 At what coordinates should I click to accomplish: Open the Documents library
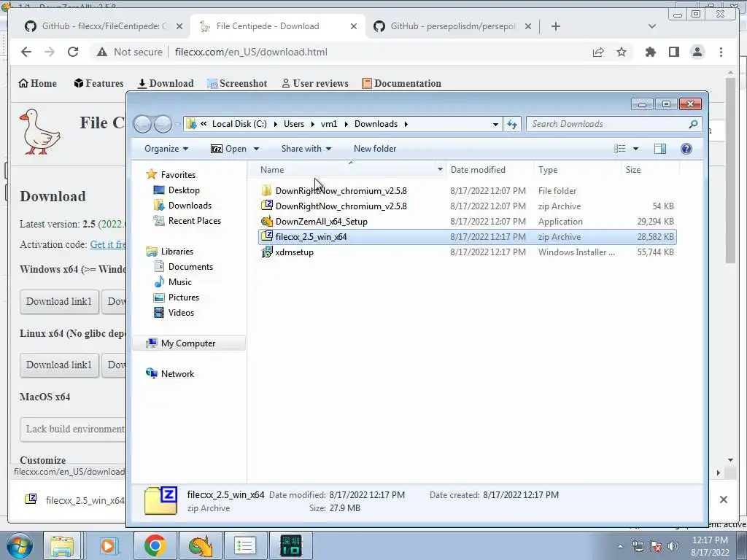(x=190, y=267)
